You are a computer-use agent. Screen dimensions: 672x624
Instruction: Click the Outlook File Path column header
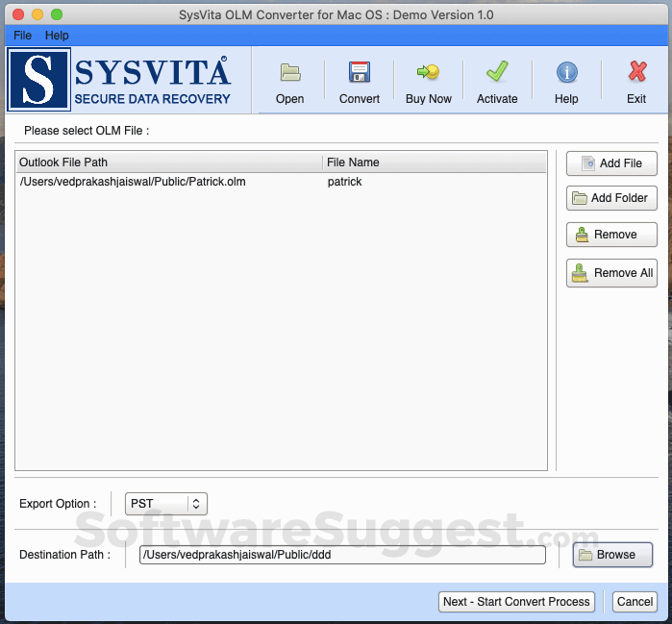pos(169,162)
